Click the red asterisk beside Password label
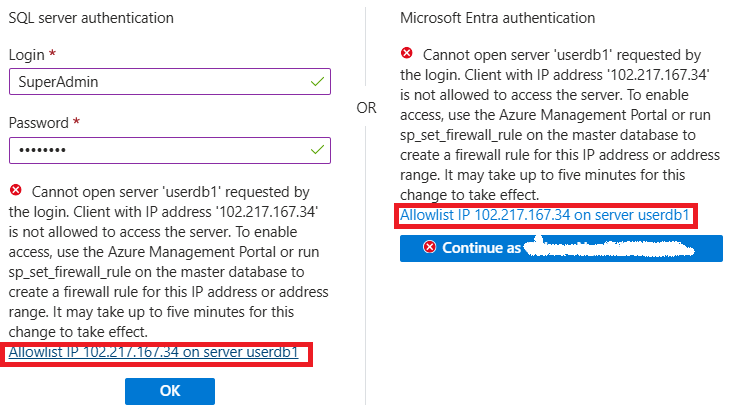The height and width of the screenshot is (412, 753). pyautogui.click(x=76, y=121)
